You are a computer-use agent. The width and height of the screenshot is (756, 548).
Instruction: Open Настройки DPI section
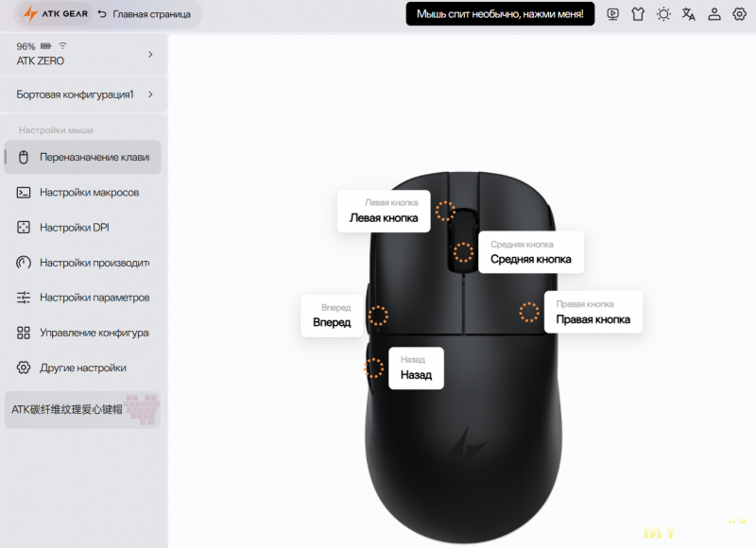[76, 228]
